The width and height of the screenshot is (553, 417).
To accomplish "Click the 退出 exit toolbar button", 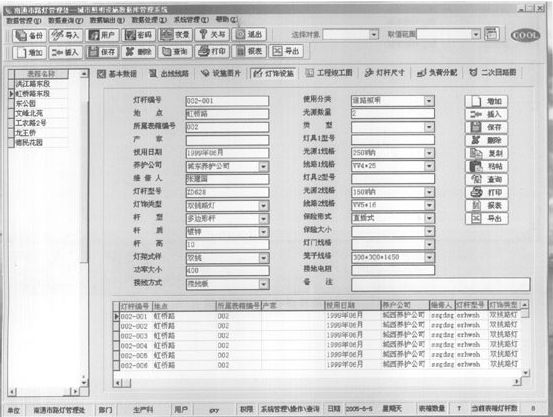I will [249, 35].
